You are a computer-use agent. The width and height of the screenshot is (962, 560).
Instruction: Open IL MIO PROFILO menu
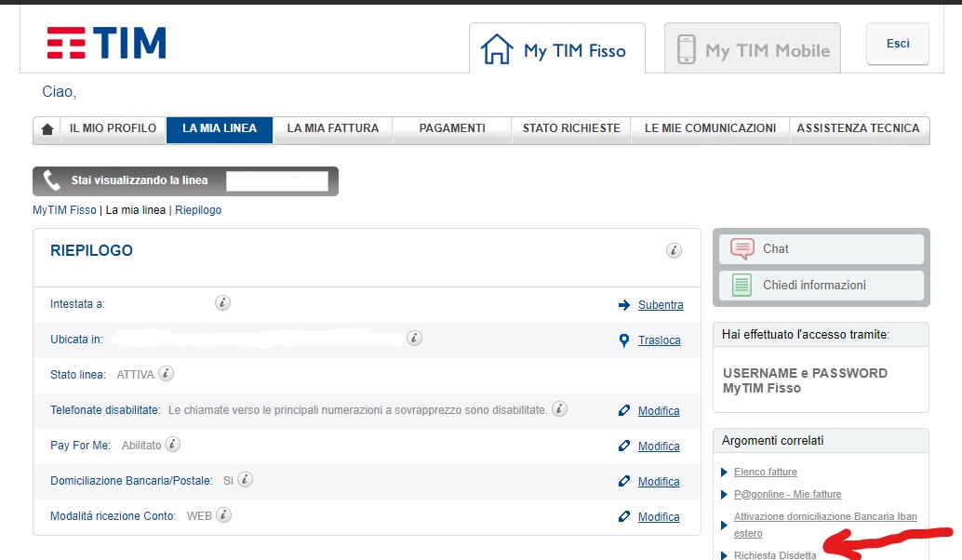113,128
